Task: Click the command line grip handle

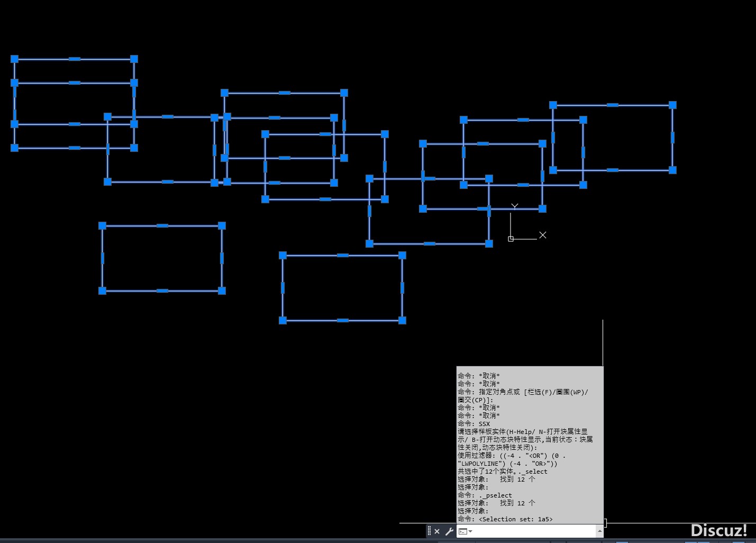Action: (429, 531)
